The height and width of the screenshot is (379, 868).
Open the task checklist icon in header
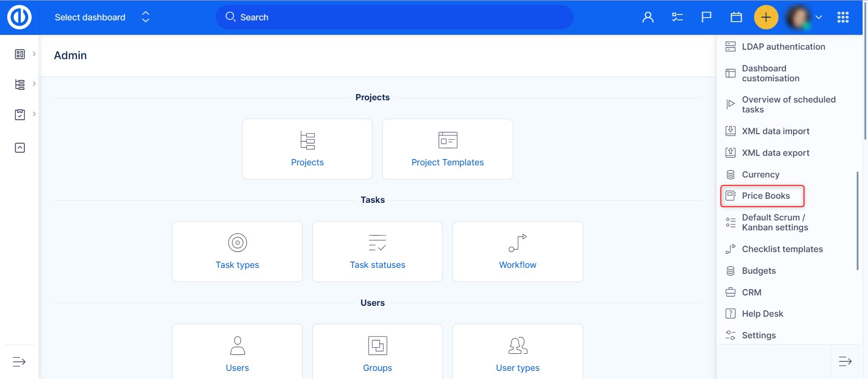(x=677, y=17)
